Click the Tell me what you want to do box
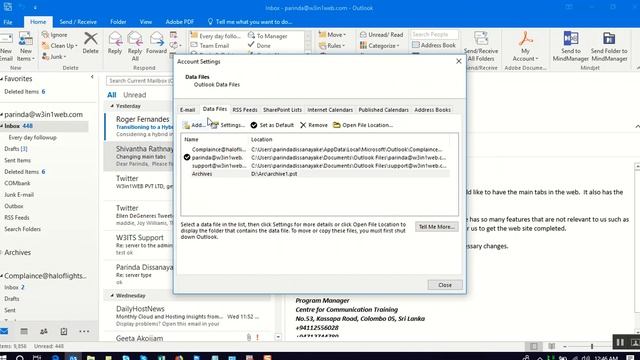This screenshot has width=640, height=360. click(250, 22)
